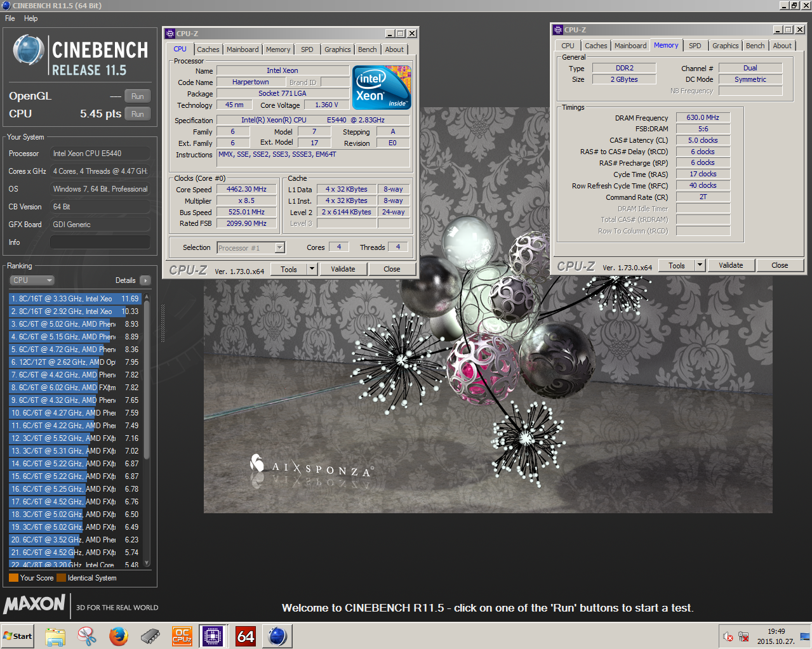Click the Cinebench title bar icon
The width and height of the screenshot is (812, 649).
6,5
